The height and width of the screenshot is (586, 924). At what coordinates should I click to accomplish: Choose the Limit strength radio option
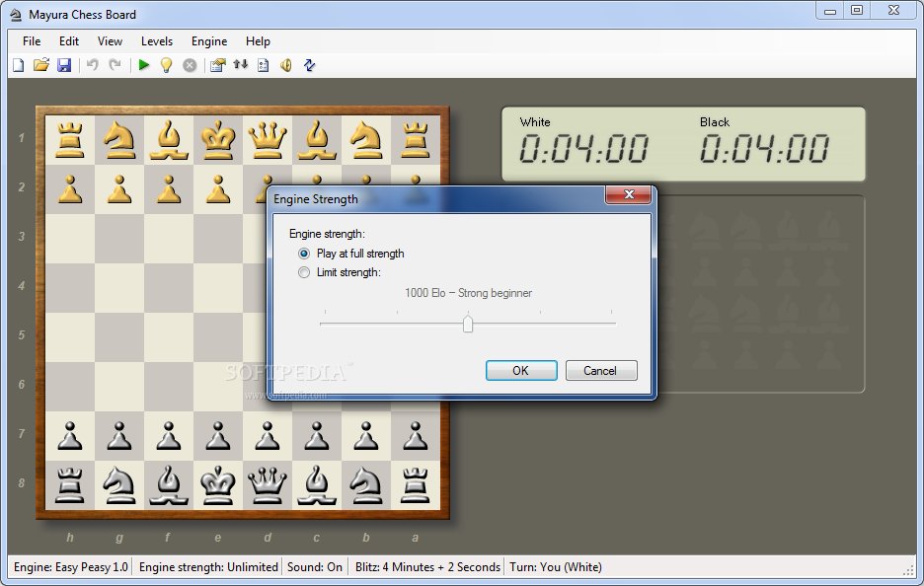(340, 272)
